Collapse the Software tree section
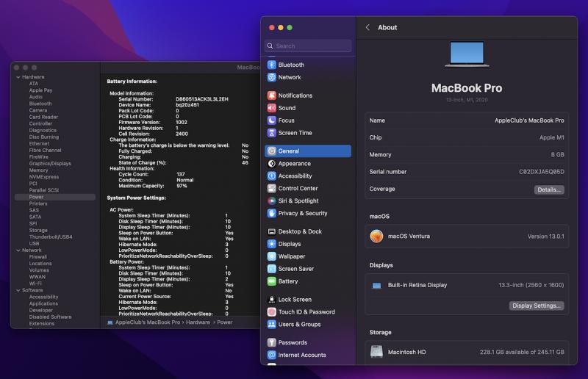The width and height of the screenshot is (588, 379). pyautogui.click(x=17, y=290)
